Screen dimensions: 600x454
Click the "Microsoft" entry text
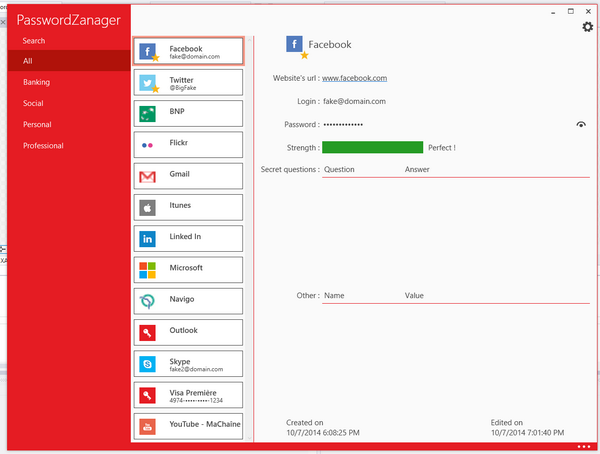pos(186,268)
